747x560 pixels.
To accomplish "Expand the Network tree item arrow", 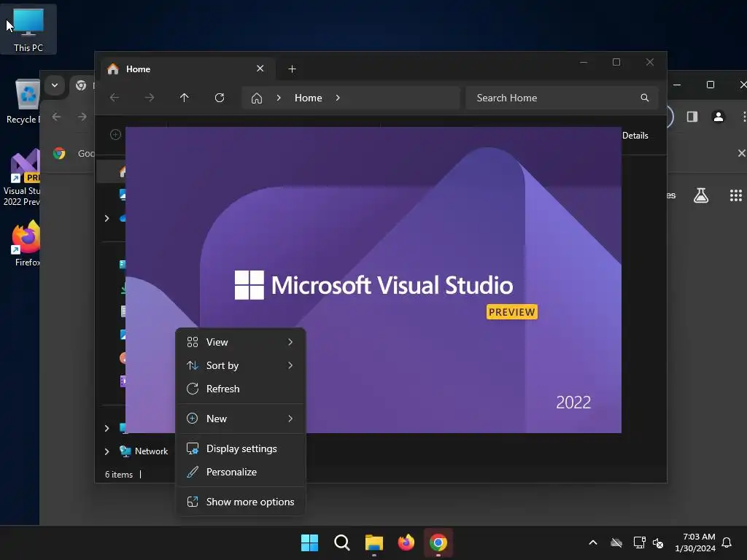I will tap(107, 451).
